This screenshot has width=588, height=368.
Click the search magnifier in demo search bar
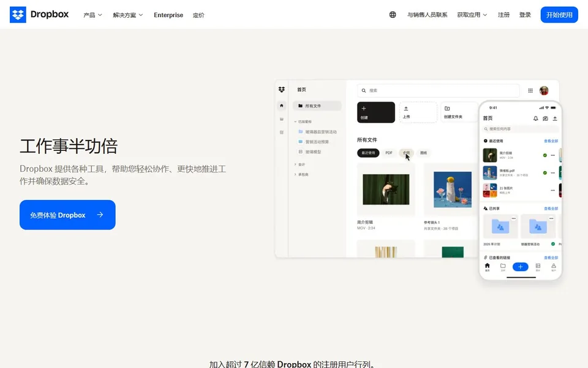(x=363, y=91)
